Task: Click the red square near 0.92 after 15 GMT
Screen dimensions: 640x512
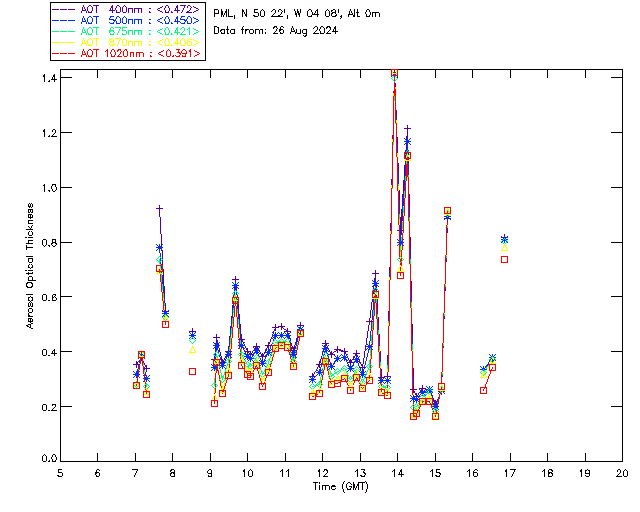Action: 447,211
